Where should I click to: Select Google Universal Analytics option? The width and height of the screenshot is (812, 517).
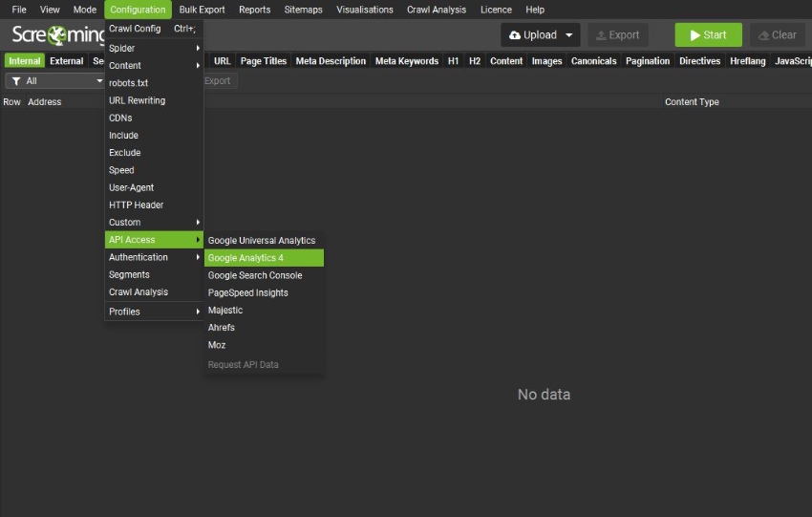(264, 241)
